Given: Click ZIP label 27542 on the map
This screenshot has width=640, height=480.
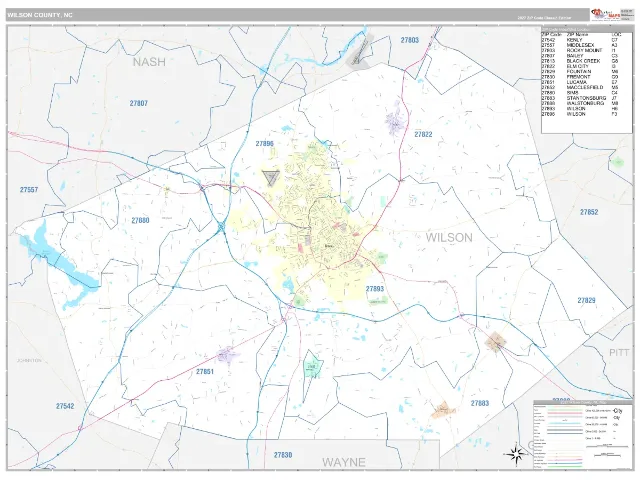Looking at the screenshot, I should [65, 406].
